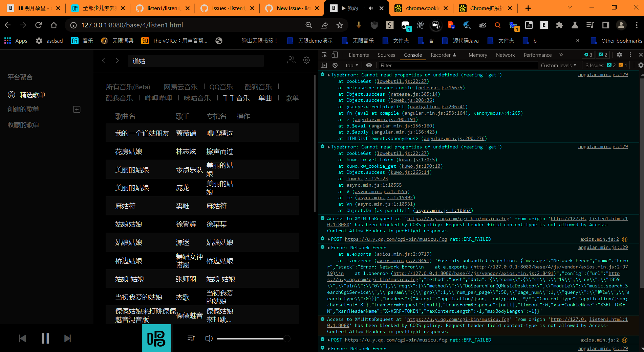Open Chrome profile avatar
Screen dimensions: 644x352
(621, 25)
